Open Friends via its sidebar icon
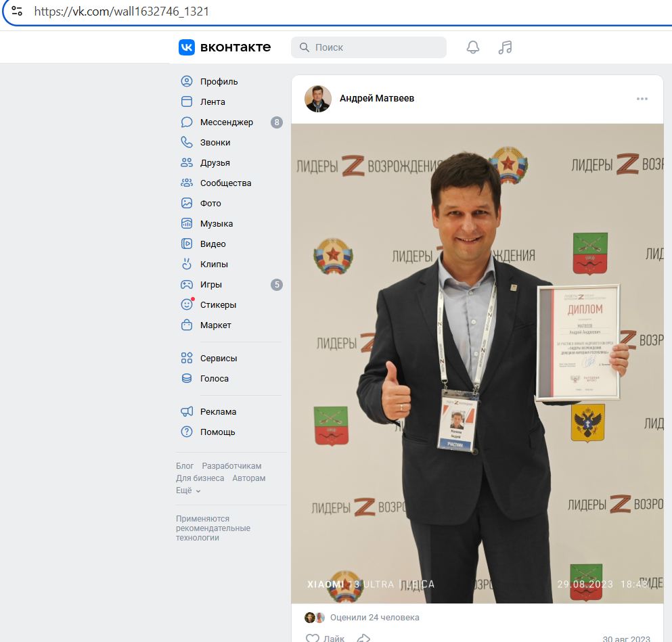Viewport: 672px width, 642px height. 187,163
